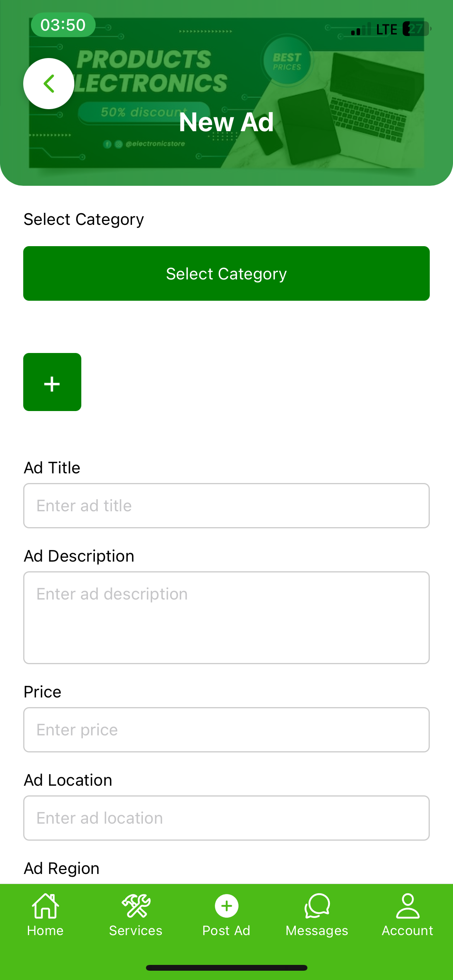Switch to the Home tab label
Screen dimensions: 453x980
[x=45, y=931]
